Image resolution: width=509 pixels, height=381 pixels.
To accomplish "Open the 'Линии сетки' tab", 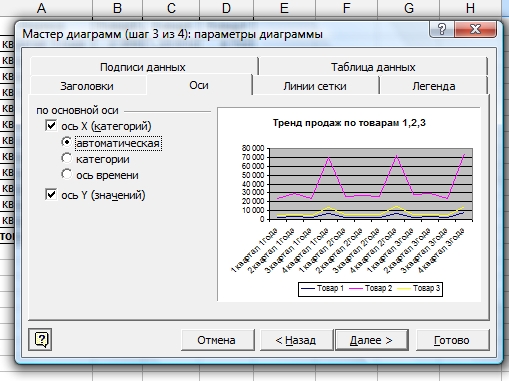I will (315, 86).
